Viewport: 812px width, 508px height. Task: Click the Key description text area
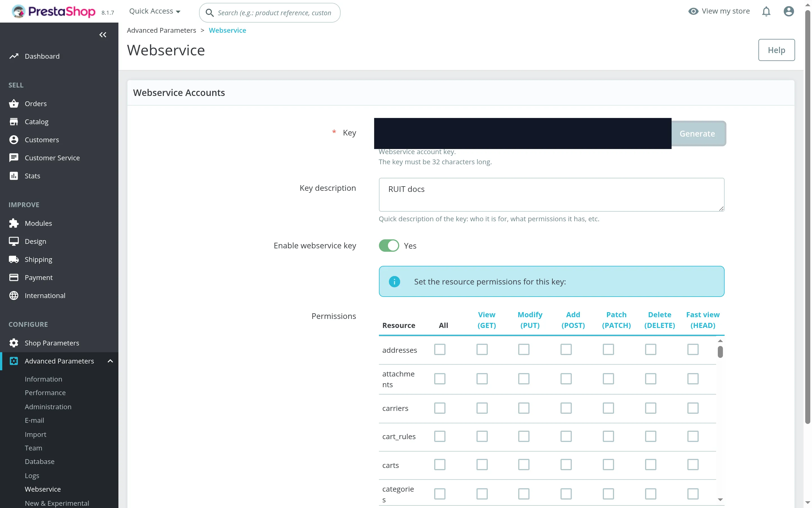pos(551,195)
